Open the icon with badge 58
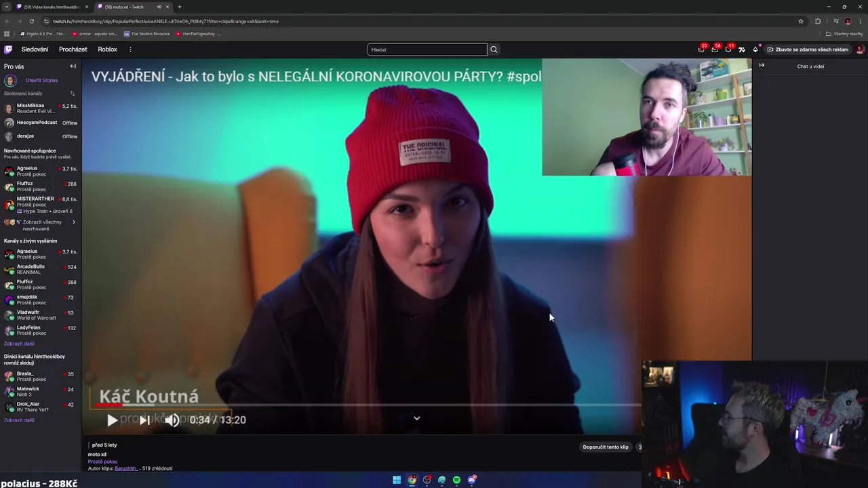This screenshot has height=488, width=868. (715, 49)
